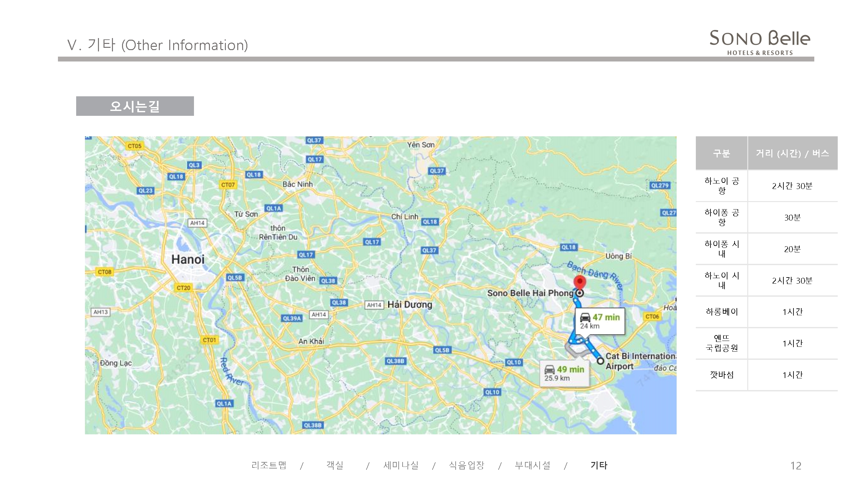Image resolution: width=868 pixels, height=488 pixels.
Task: Click the AH13 route badge
Action: click(101, 312)
